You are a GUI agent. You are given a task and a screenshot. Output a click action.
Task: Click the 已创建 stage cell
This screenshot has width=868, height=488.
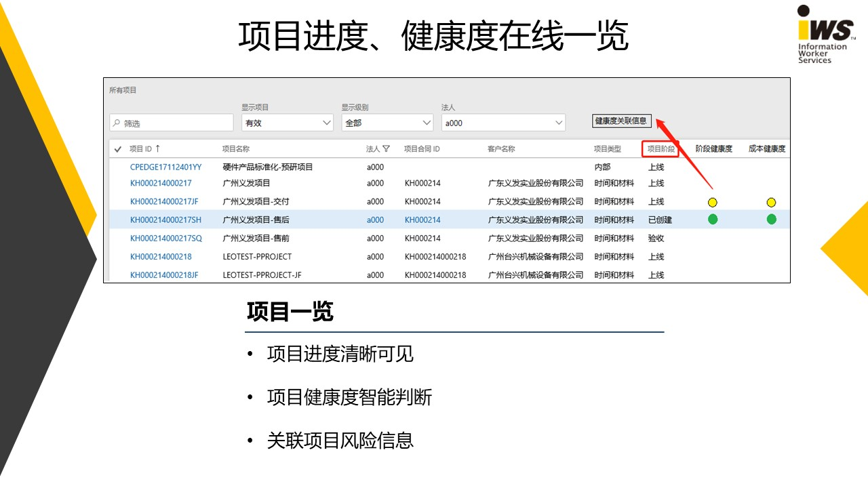tap(660, 220)
